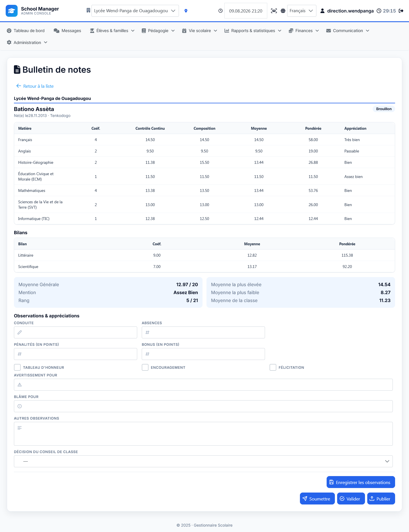Screen dimensions: 409x532
Task: Open the school selector dropdown
Action: (x=135, y=11)
